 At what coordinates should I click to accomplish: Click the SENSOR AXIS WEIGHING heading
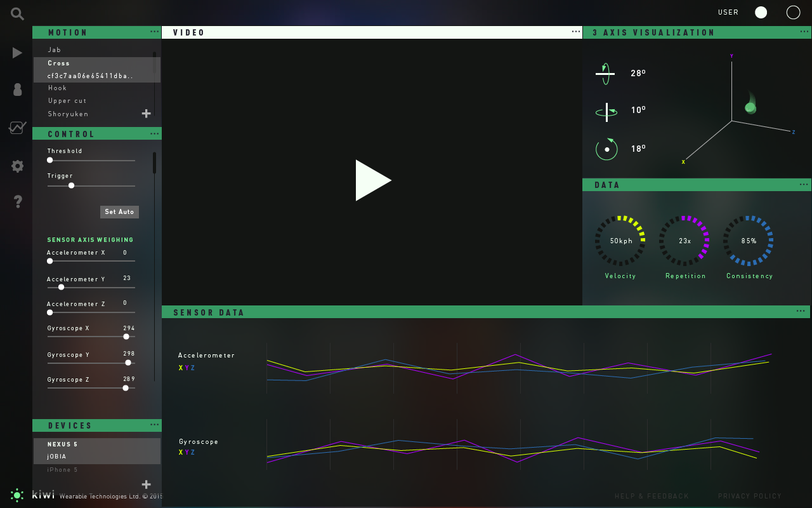[90, 240]
